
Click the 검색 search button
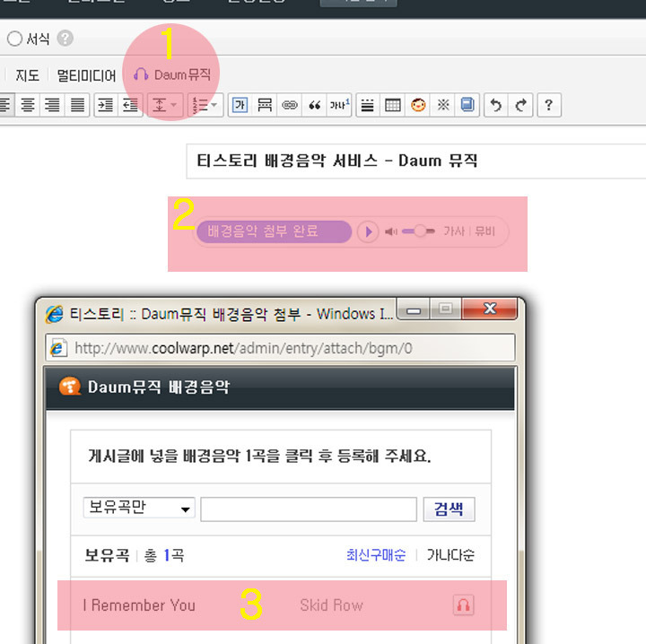(x=450, y=509)
